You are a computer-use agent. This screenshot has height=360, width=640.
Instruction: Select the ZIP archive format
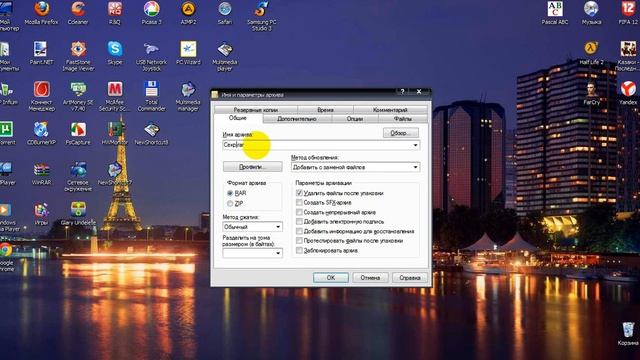(x=230, y=203)
